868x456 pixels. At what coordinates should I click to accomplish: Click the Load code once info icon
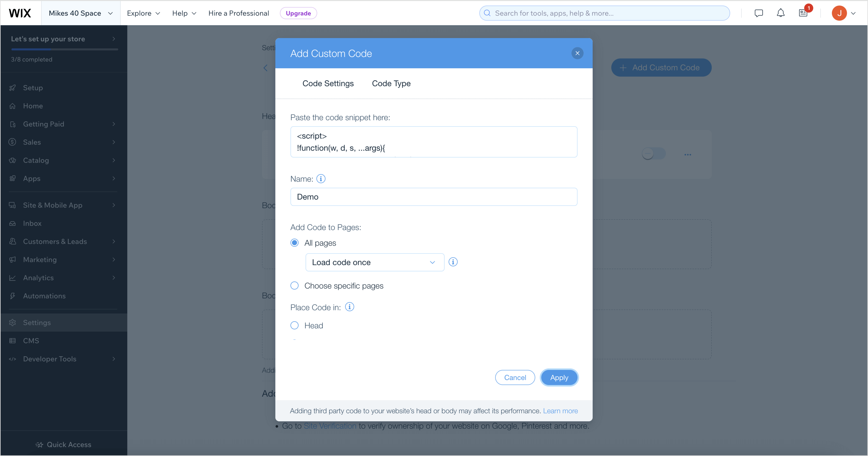click(453, 262)
